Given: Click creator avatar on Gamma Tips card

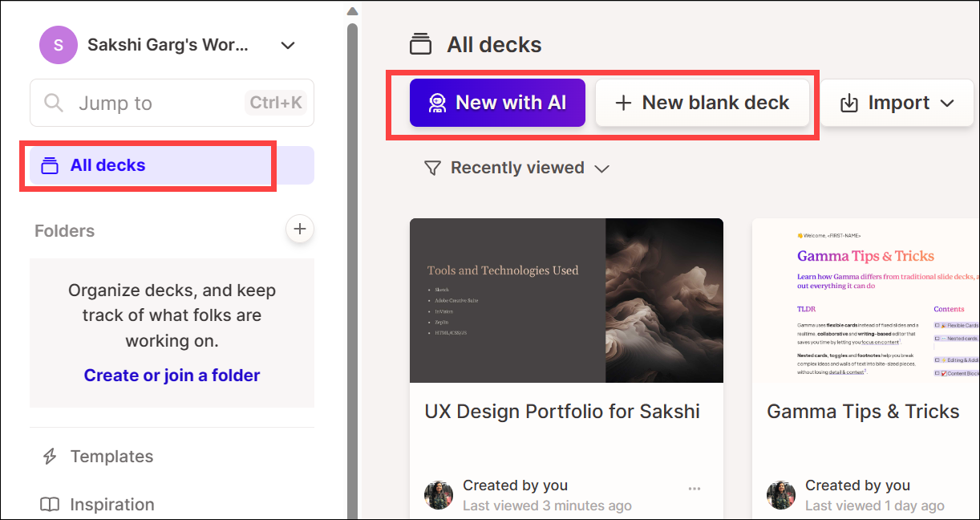Looking at the screenshot, I should pos(781,494).
